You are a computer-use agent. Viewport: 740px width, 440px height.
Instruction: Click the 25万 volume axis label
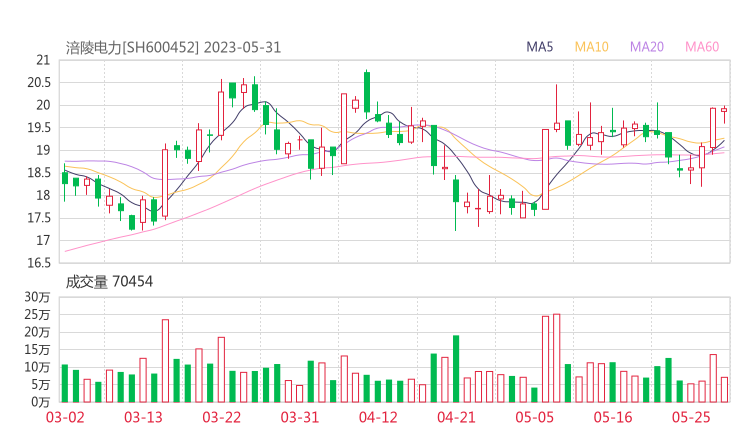(37, 314)
